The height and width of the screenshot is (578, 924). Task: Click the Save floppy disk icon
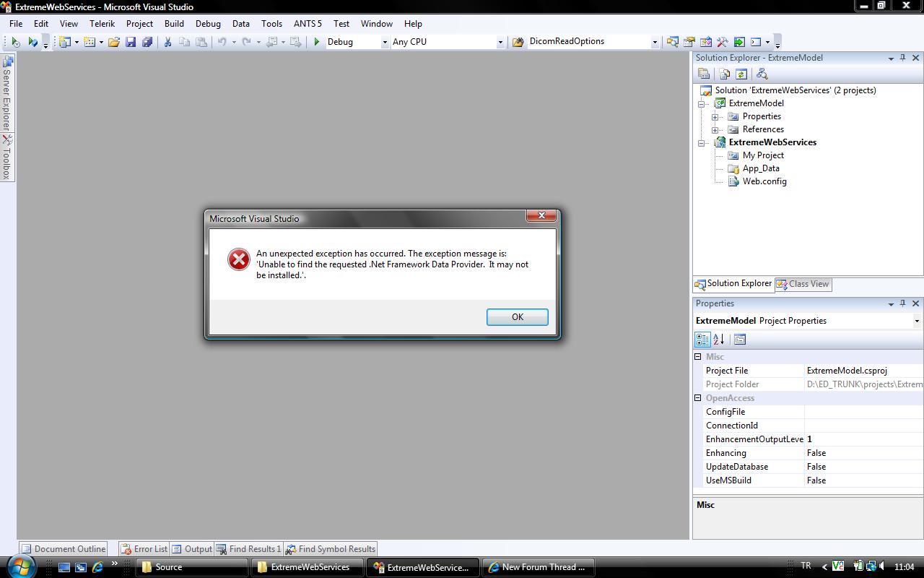click(131, 42)
